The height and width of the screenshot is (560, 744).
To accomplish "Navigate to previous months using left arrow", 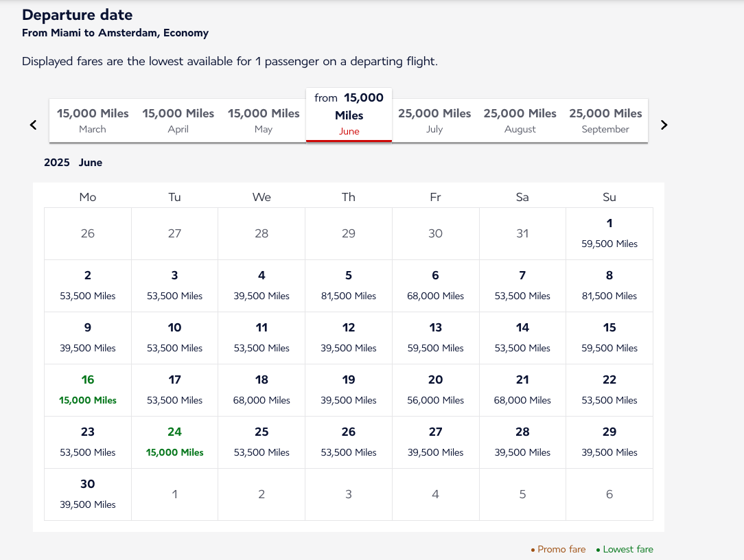I will (33, 125).
